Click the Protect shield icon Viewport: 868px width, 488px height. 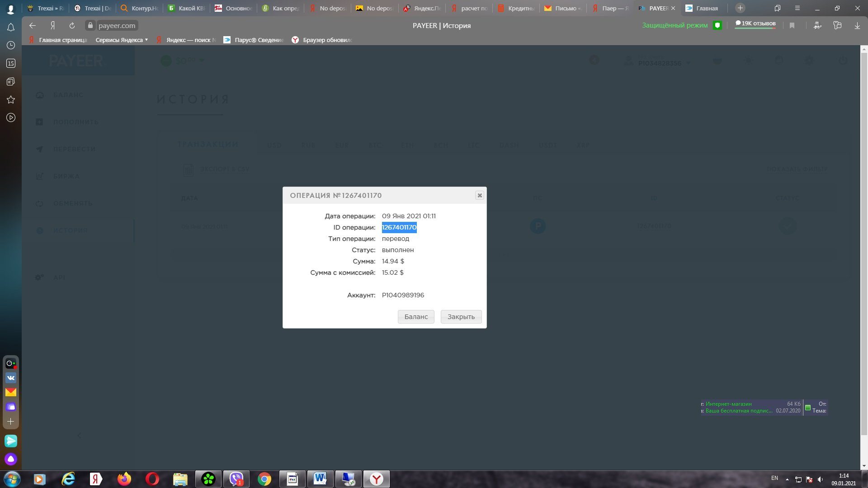[717, 26]
